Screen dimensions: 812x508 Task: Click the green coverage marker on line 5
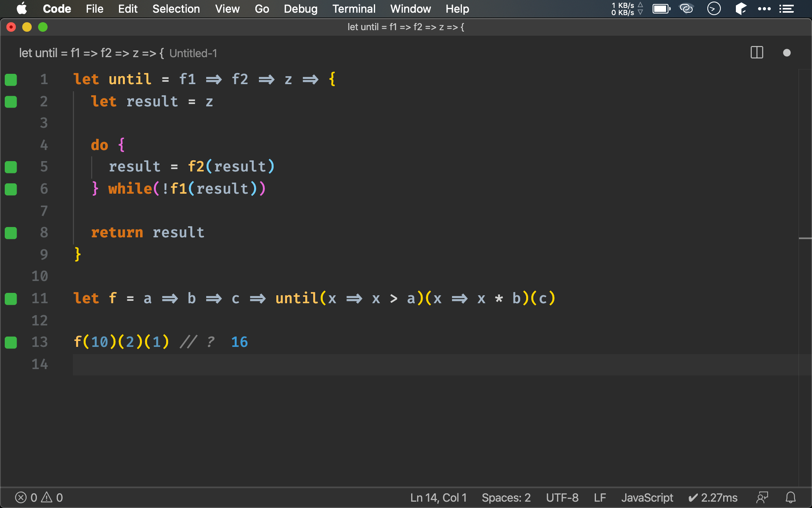(11, 167)
